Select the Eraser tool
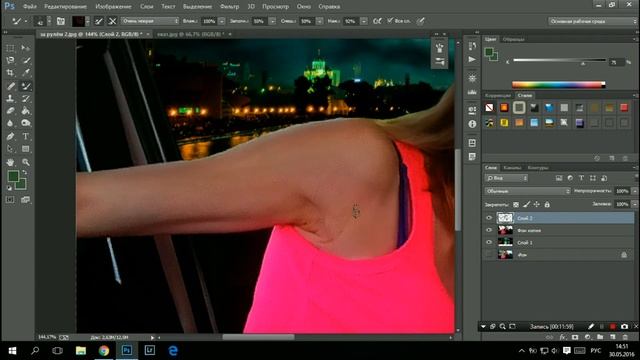The width and height of the screenshot is (640, 360). 10,111
